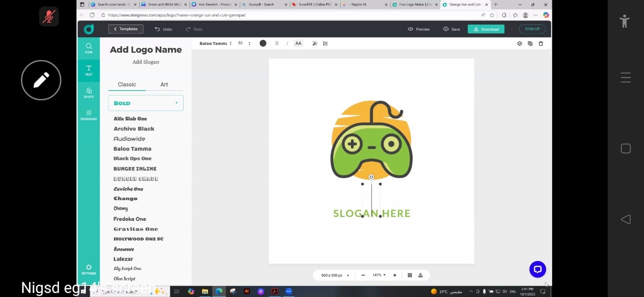Click the Download button
This screenshot has height=297, width=644.
[486, 29]
